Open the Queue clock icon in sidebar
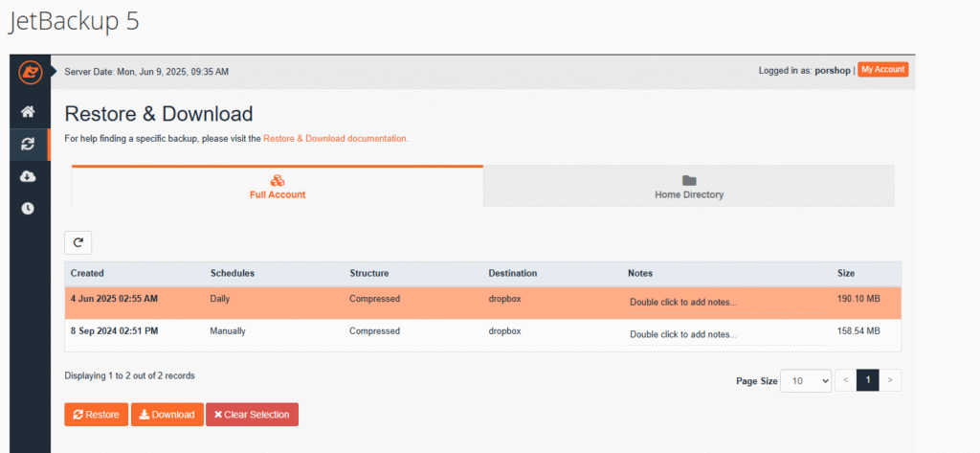980x453 pixels. click(x=28, y=209)
